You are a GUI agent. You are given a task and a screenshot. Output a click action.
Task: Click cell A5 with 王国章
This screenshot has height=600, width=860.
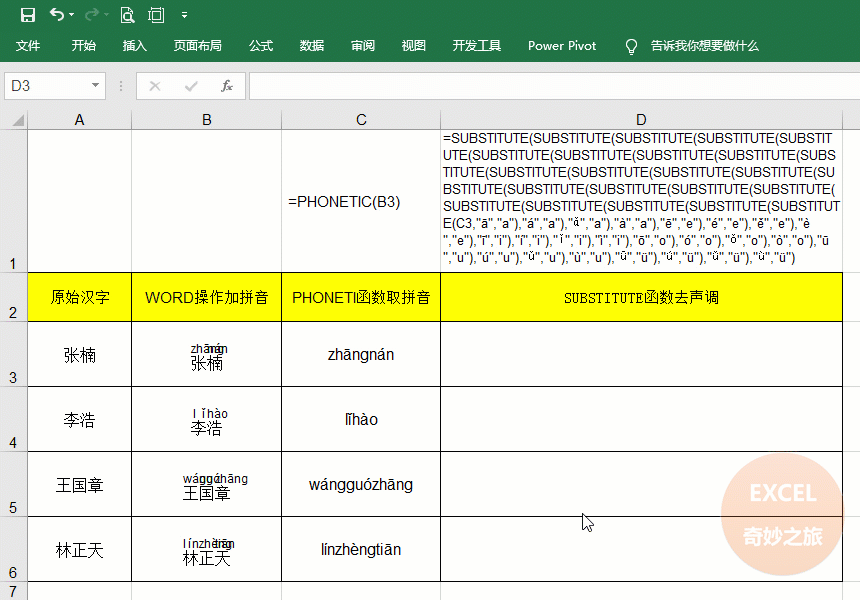point(80,484)
